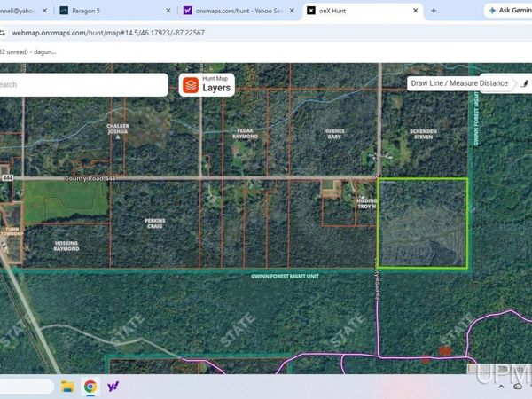
Task: Switch to the Yahoo Search tab
Action: click(239, 11)
